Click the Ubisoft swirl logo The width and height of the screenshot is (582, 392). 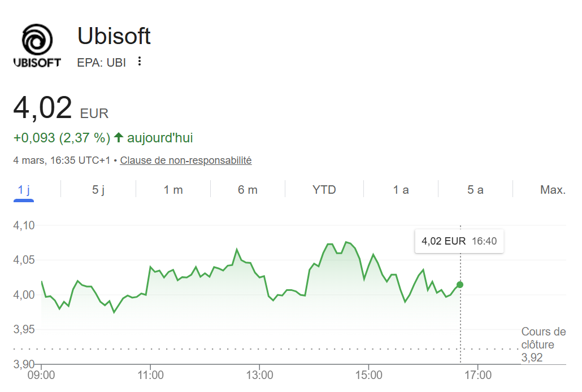click(37, 41)
